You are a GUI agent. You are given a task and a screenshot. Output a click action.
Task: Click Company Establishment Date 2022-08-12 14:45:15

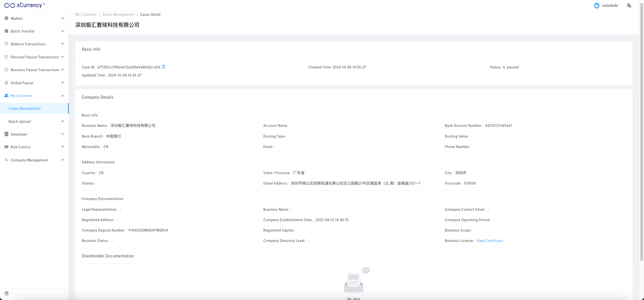click(x=332, y=220)
